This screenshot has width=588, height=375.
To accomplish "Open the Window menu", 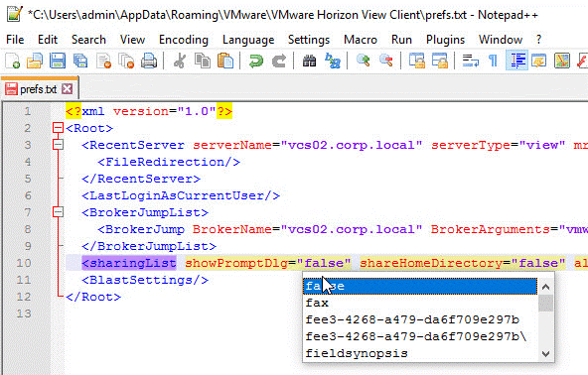I will (501, 40).
